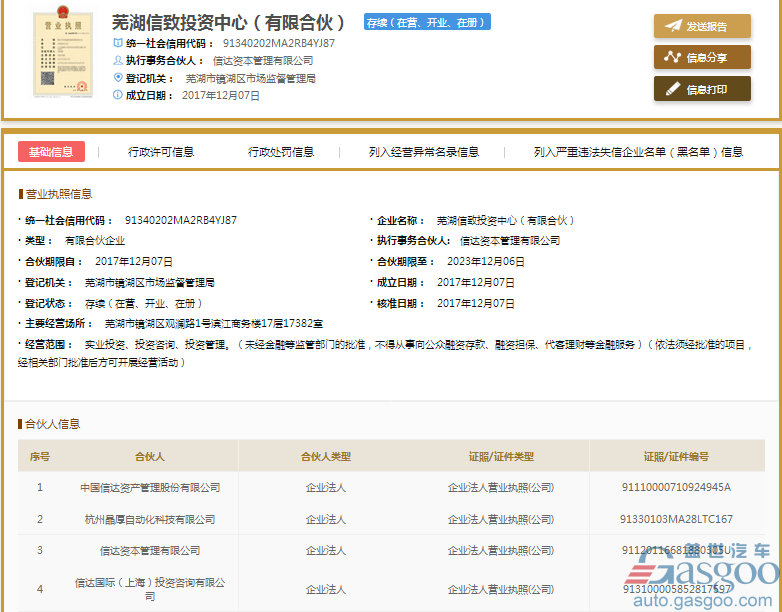The height and width of the screenshot is (612, 782).
Task: Click the 发送报告 button
Action: click(702, 26)
